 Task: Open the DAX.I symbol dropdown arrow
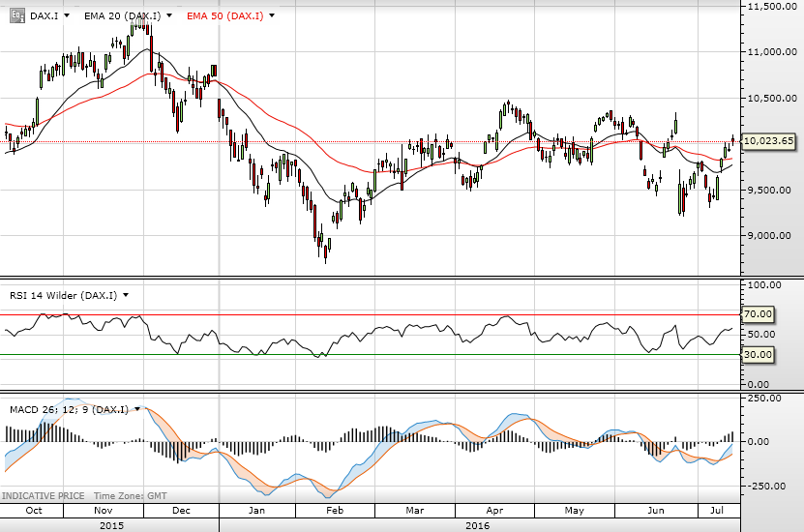coord(67,15)
